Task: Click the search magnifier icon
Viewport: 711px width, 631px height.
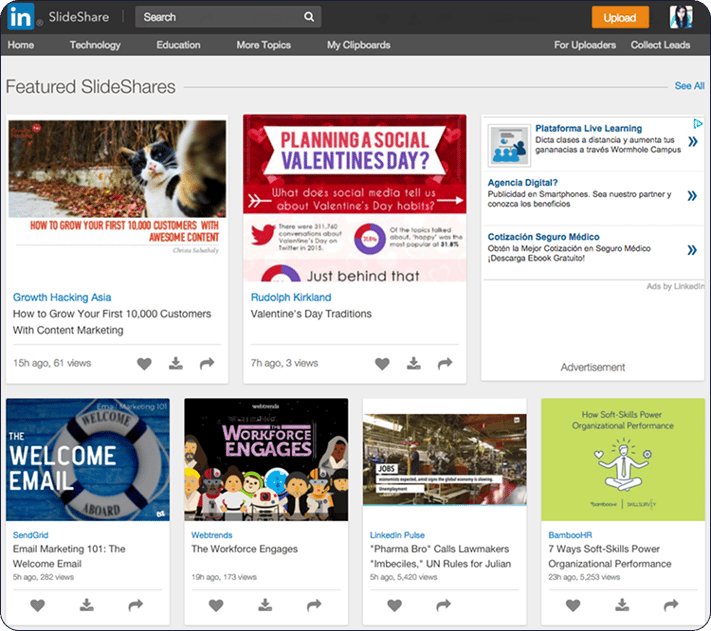Action: 309,17
